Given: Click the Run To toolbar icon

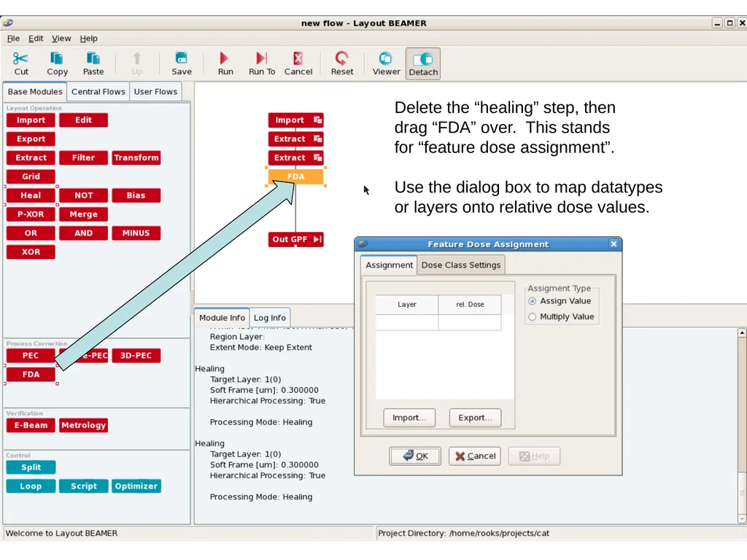Looking at the screenshot, I should pyautogui.click(x=262, y=58).
